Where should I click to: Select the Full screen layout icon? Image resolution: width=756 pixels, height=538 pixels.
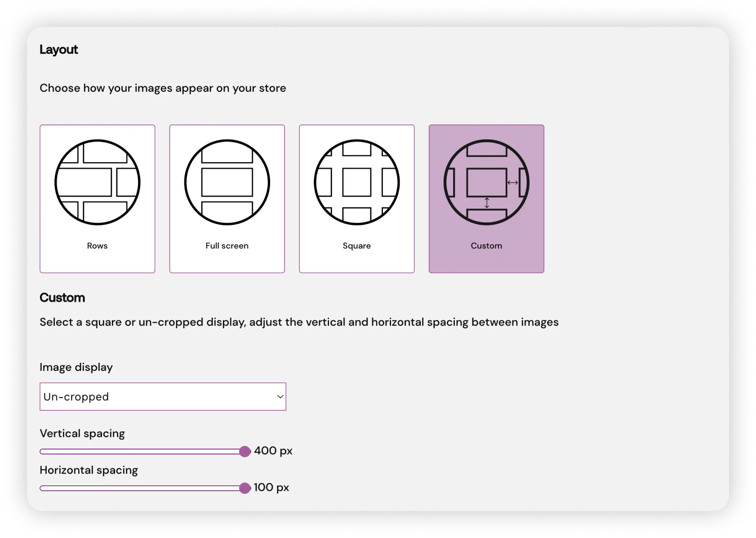point(227,182)
